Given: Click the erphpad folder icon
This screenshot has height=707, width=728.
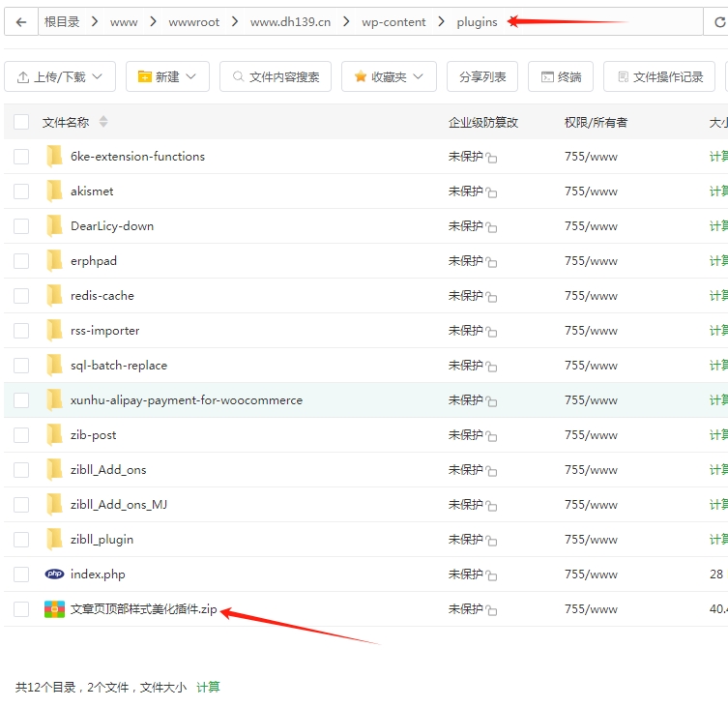Looking at the screenshot, I should [54, 260].
